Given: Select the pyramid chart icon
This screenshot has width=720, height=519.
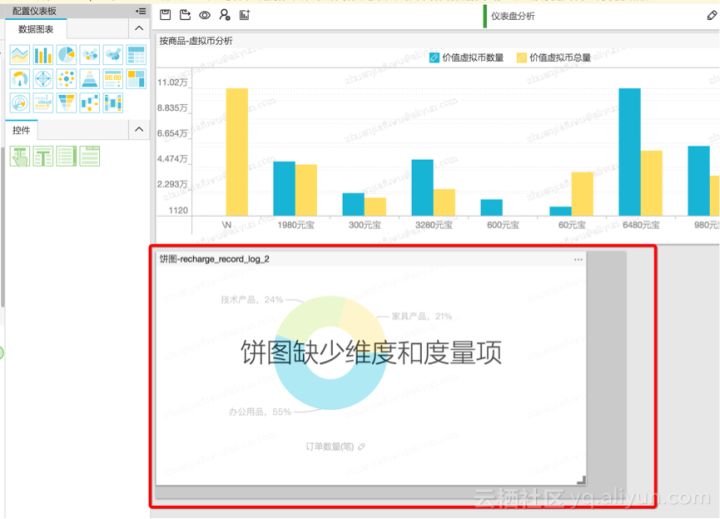Looking at the screenshot, I should (90, 79).
